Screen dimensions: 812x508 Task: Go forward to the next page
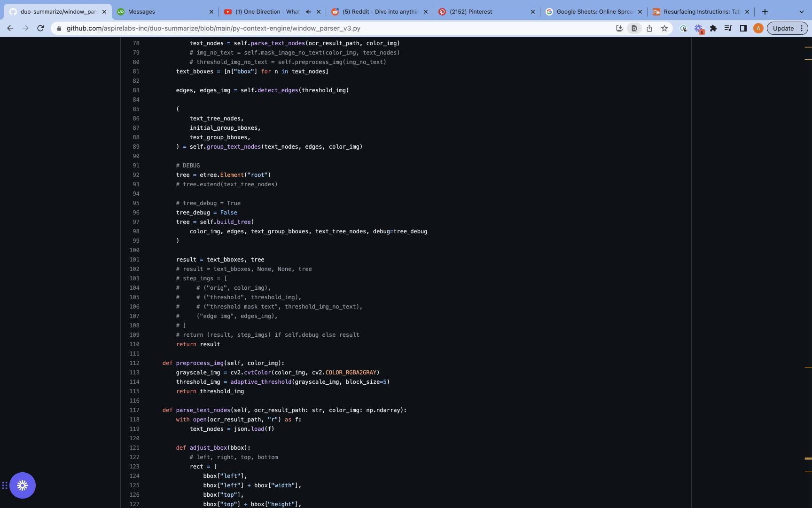pyautogui.click(x=25, y=28)
